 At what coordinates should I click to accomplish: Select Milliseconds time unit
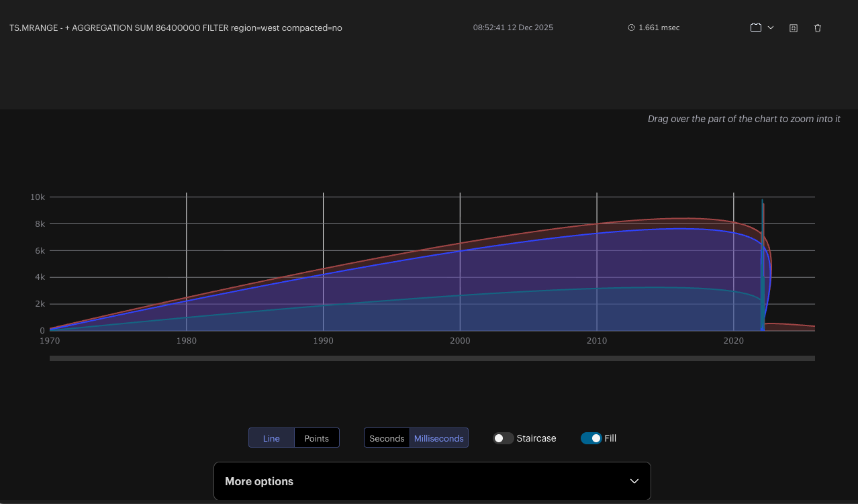pyautogui.click(x=438, y=438)
